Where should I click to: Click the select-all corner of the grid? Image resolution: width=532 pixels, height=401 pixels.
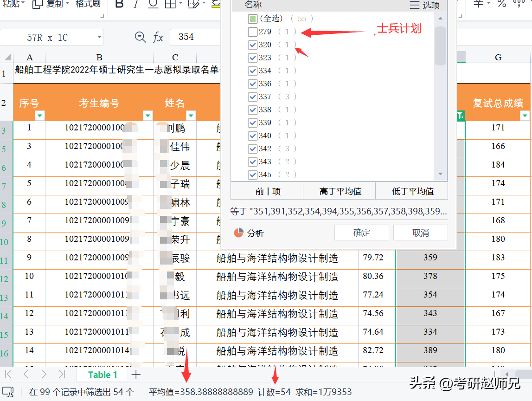(x=7, y=57)
